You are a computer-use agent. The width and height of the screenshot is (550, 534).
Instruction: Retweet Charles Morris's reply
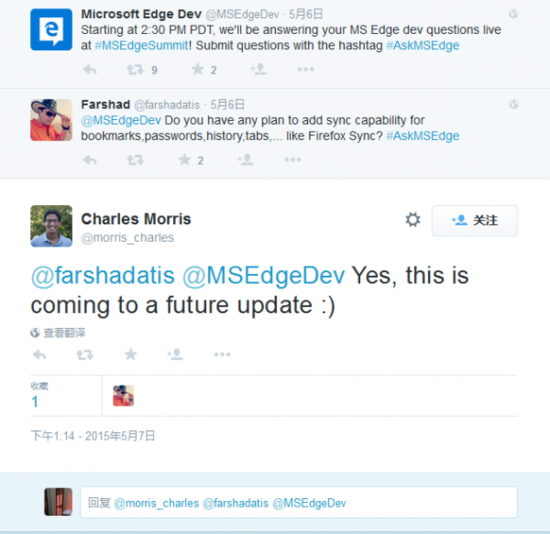(x=85, y=355)
